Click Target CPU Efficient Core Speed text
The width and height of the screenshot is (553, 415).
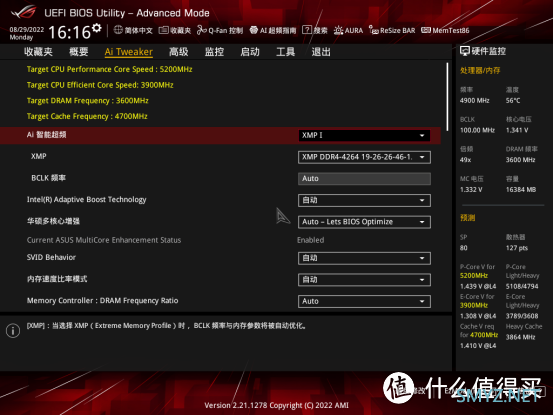(100, 85)
